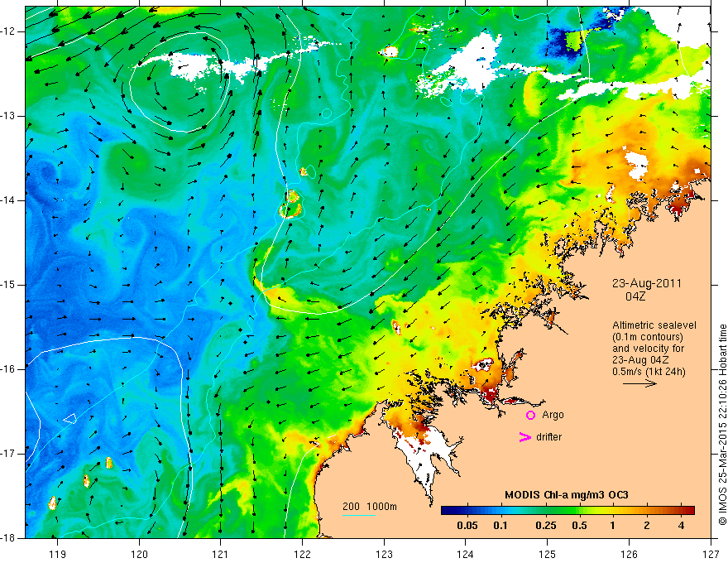Click the "200 1000m" depth label
The height and width of the screenshot is (563, 728).
click(370, 507)
